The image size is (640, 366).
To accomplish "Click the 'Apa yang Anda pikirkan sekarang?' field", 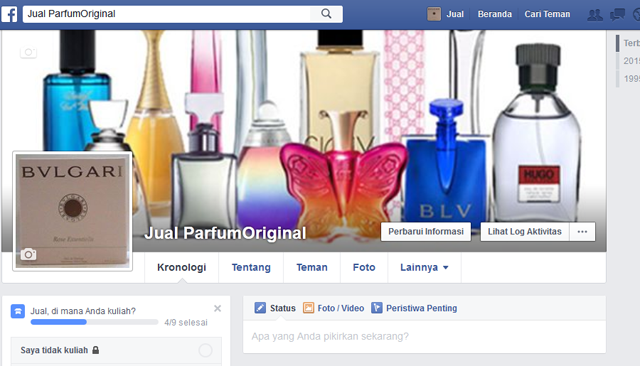I will click(x=424, y=337).
